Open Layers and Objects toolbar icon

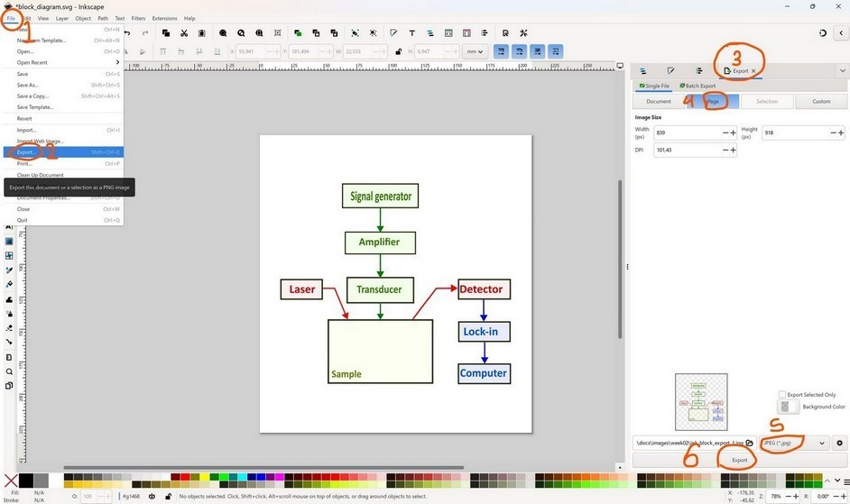[x=430, y=33]
